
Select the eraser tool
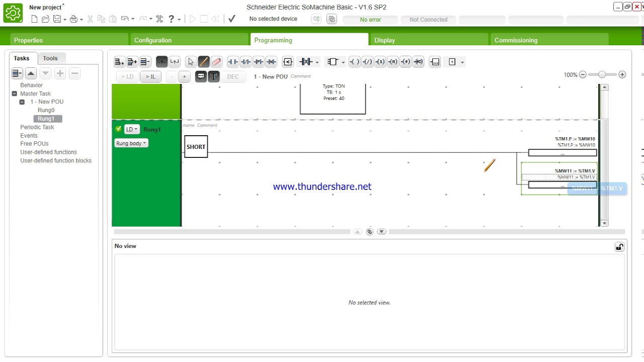coord(216,62)
